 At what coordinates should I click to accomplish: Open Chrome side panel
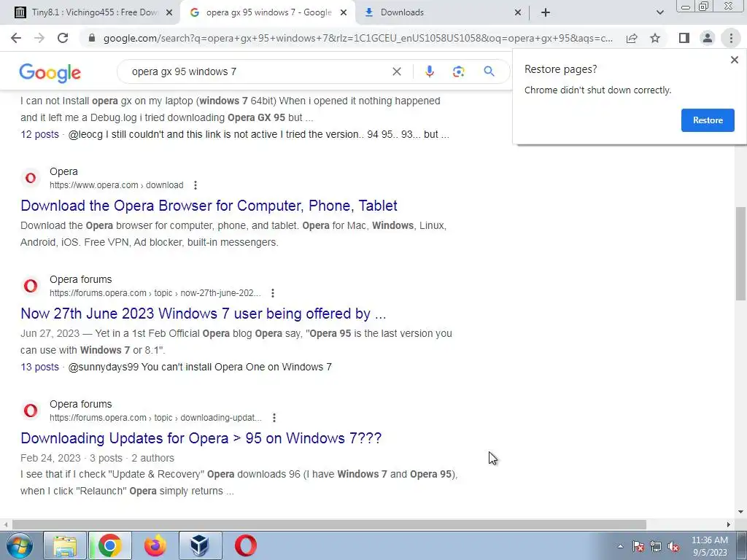tap(684, 38)
